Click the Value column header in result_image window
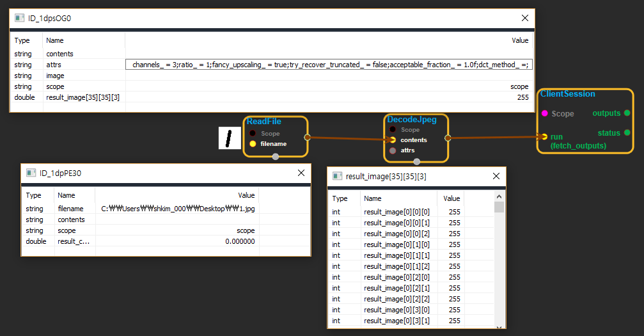The image size is (644, 336). click(x=452, y=198)
